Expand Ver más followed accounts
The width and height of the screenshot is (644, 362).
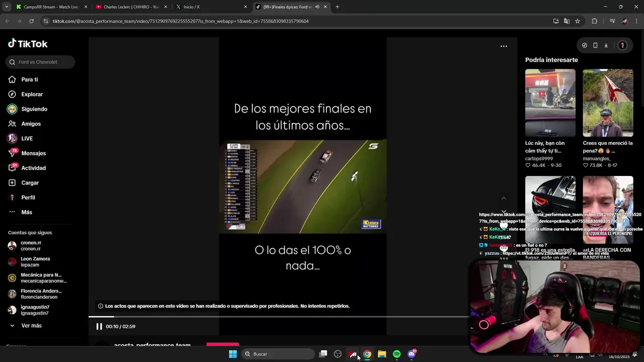[25, 326]
